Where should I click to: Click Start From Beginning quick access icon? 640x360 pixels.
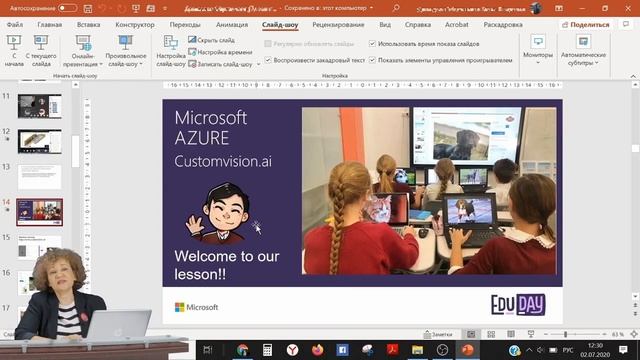[136, 8]
